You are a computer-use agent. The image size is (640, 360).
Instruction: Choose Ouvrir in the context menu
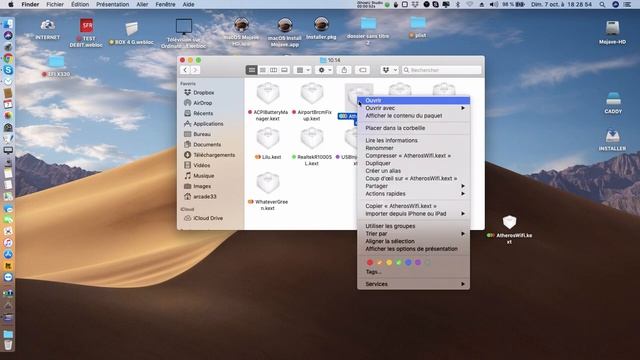(413, 100)
